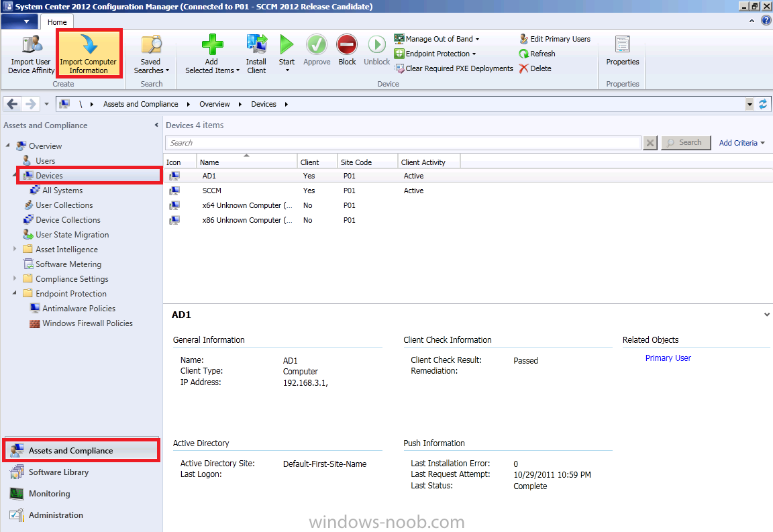Screen dimensions: 773x532
Task: Click Clear Required PXE Deployments
Action: (x=454, y=68)
